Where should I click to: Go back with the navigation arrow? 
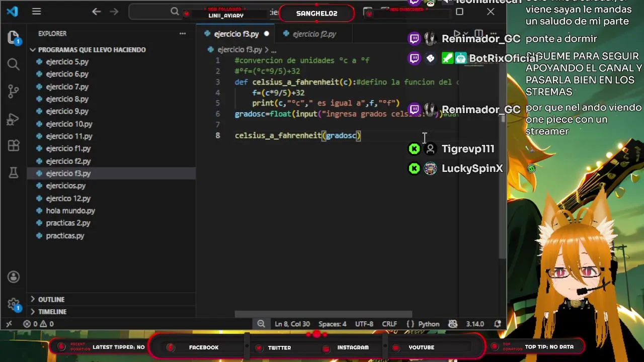pyautogui.click(x=97, y=12)
